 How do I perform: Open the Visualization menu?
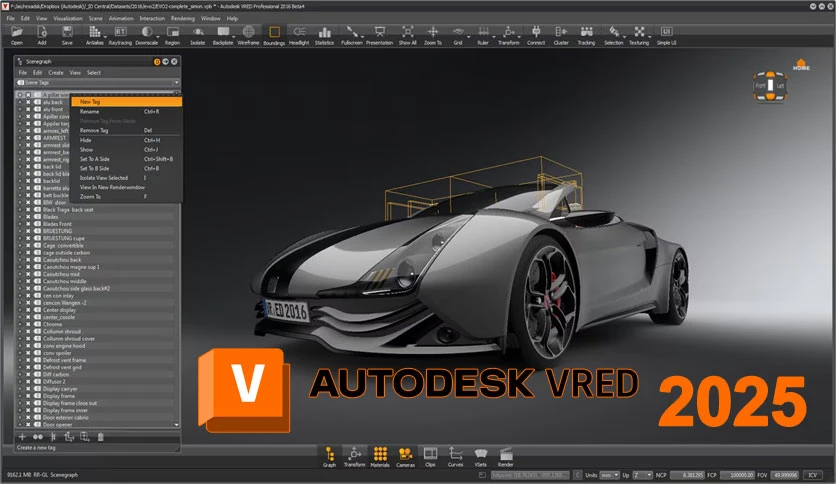pos(68,18)
